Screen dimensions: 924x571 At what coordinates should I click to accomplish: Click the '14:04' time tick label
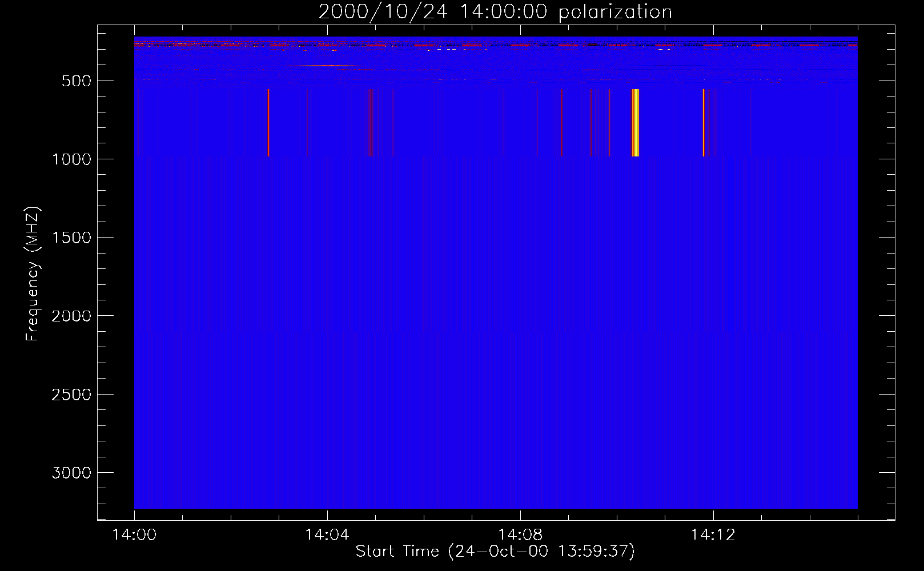tap(327, 535)
